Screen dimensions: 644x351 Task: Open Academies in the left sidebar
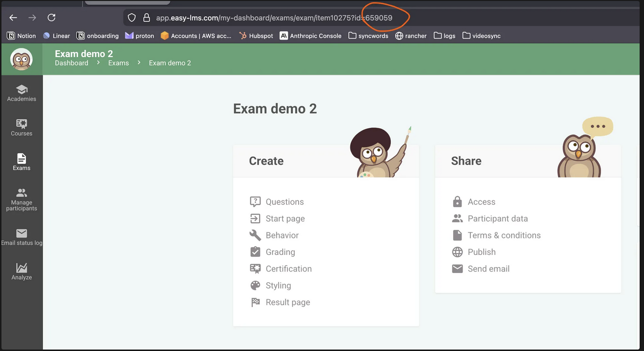tap(21, 93)
